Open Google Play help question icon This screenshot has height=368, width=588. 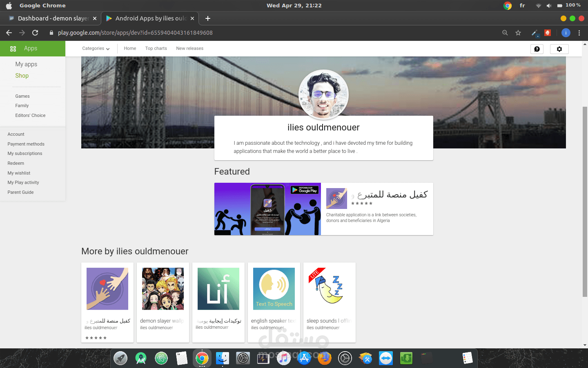tap(537, 49)
